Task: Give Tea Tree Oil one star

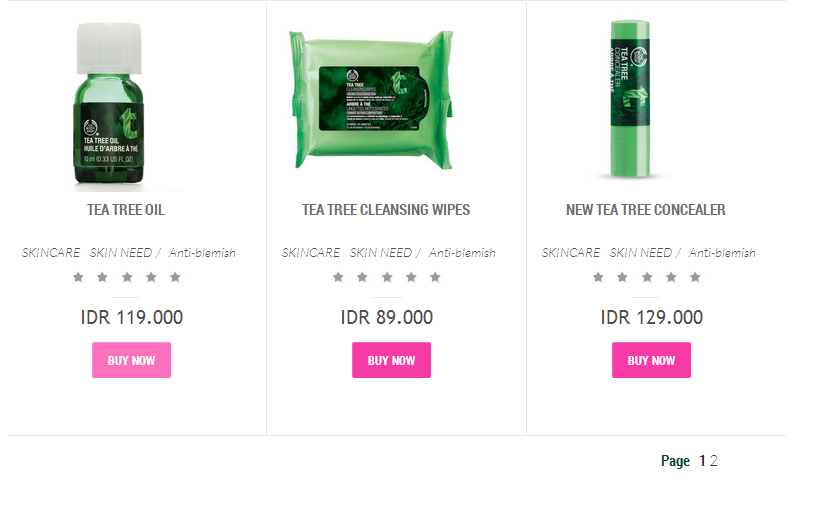Action: pyautogui.click(x=78, y=277)
